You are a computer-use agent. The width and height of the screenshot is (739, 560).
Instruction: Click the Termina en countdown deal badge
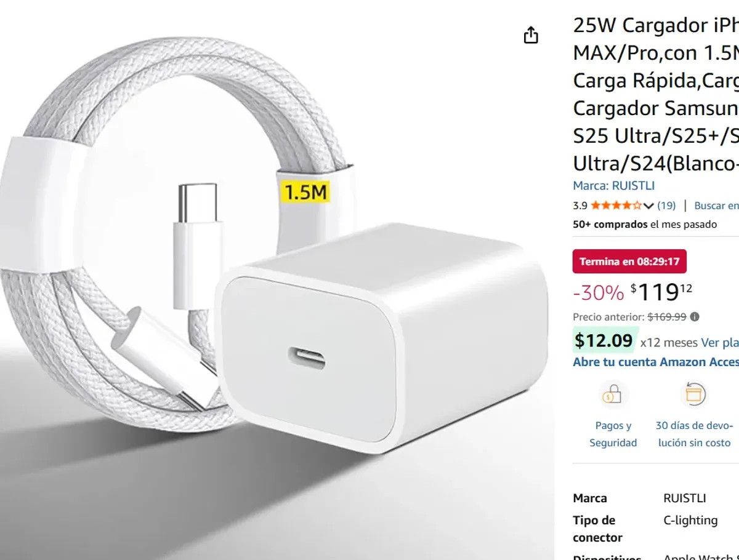[x=629, y=262]
